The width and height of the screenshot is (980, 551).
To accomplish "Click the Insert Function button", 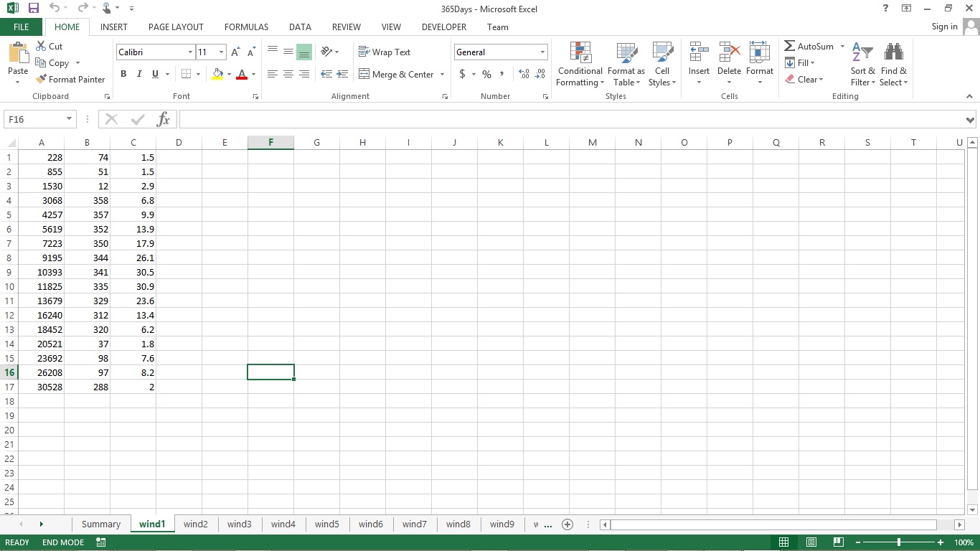I will click(163, 119).
